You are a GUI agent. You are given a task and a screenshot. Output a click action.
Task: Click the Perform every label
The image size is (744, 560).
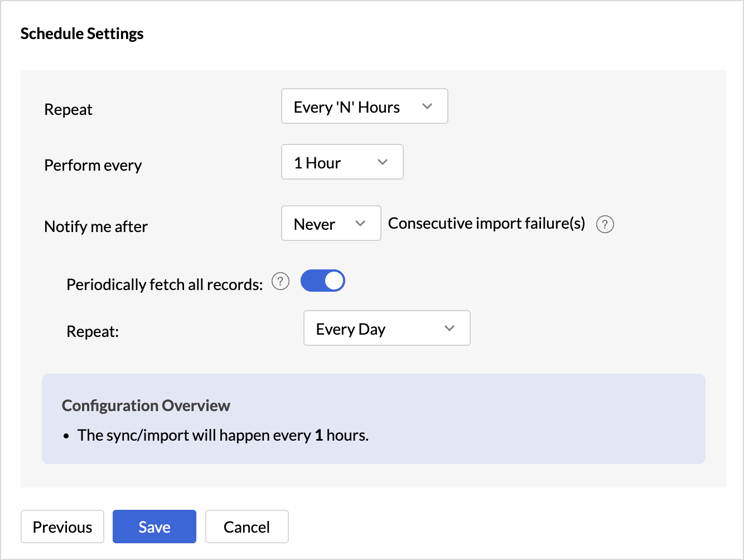click(93, 166)
